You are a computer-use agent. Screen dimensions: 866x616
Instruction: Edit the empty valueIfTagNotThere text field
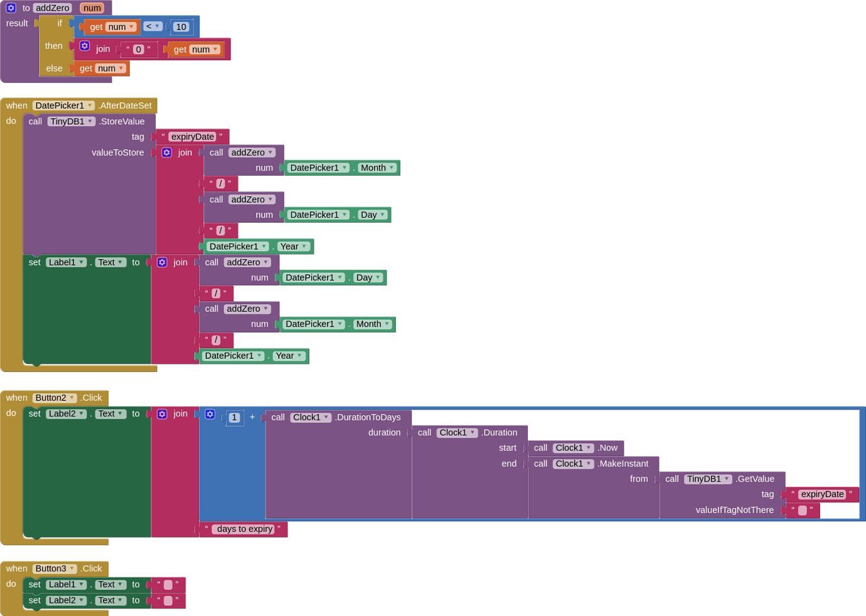click(803, 511)
